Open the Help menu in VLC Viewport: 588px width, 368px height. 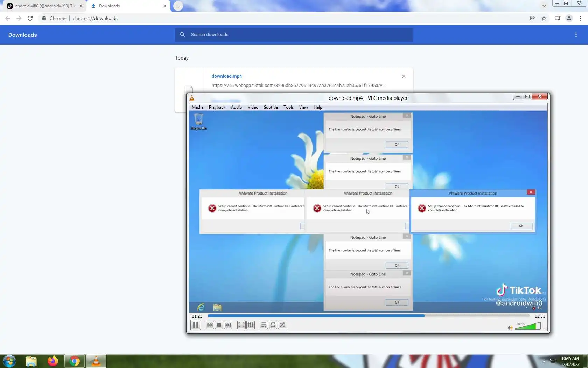tap(318, 107)
